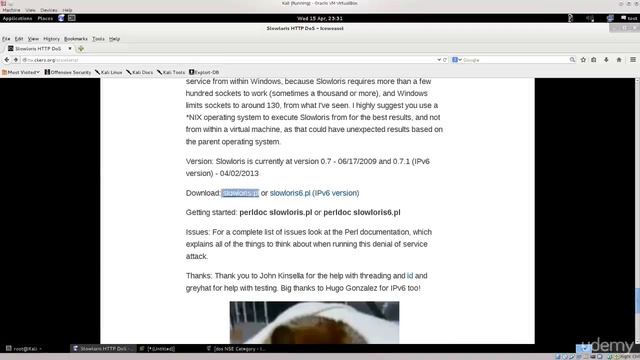
Task: Click the site identity icon in address bar
Action: [x=24, y=60]
